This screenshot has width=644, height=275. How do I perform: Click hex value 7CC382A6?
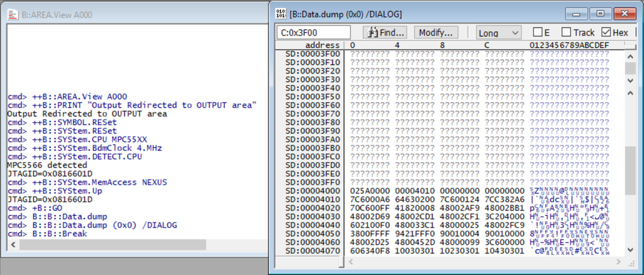(x=505, y=199)
